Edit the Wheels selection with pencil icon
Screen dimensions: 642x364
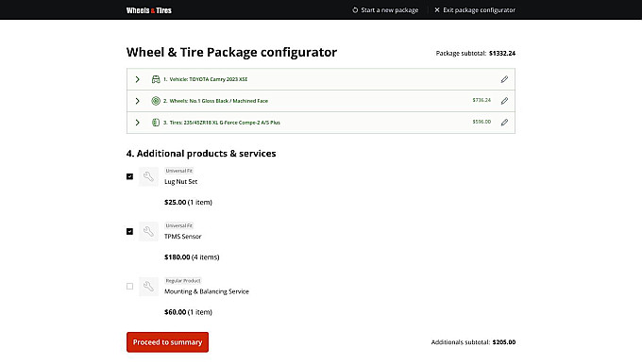(x=504, y=101)
